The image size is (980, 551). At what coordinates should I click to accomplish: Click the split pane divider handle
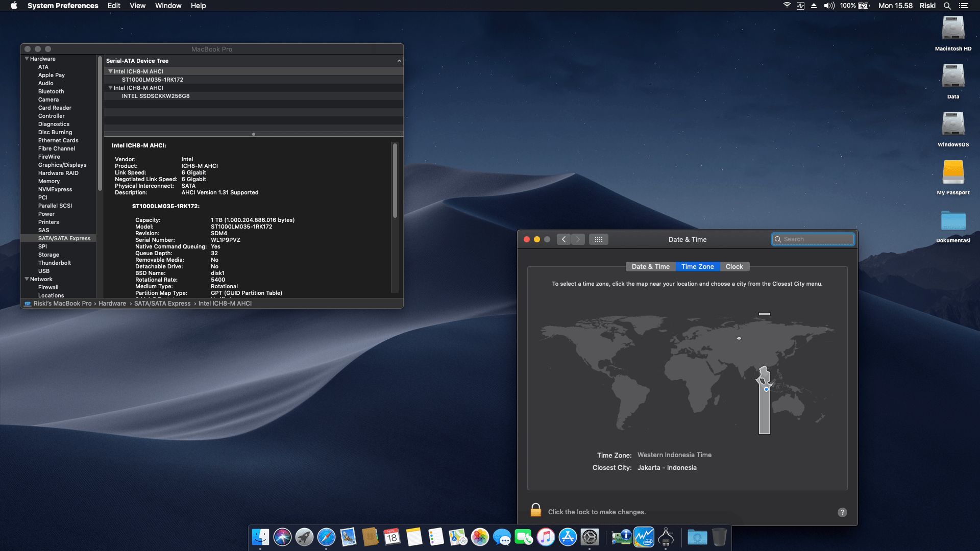click(254, 134)
